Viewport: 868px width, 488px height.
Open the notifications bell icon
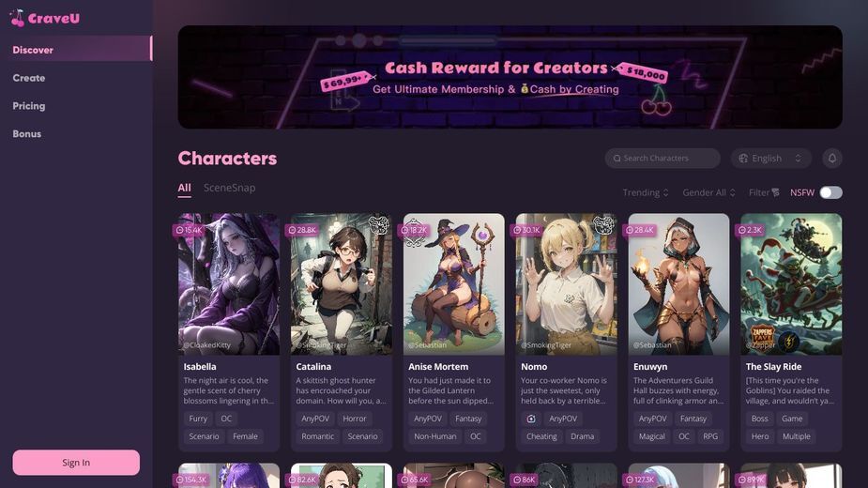point(832,159)
